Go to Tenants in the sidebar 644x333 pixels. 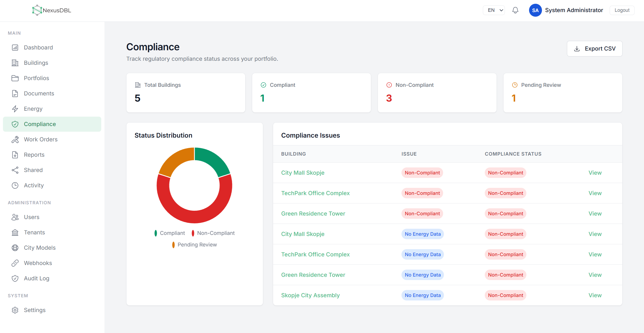point(52,232)
